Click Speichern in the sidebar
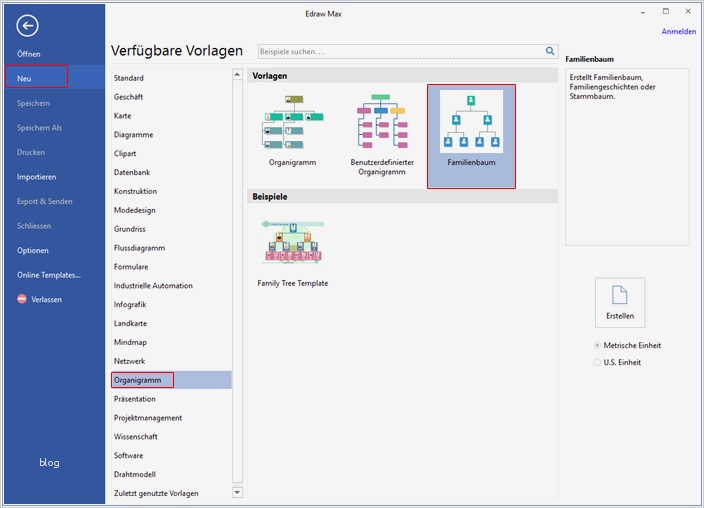704x508 pixels. pos(33,103)
